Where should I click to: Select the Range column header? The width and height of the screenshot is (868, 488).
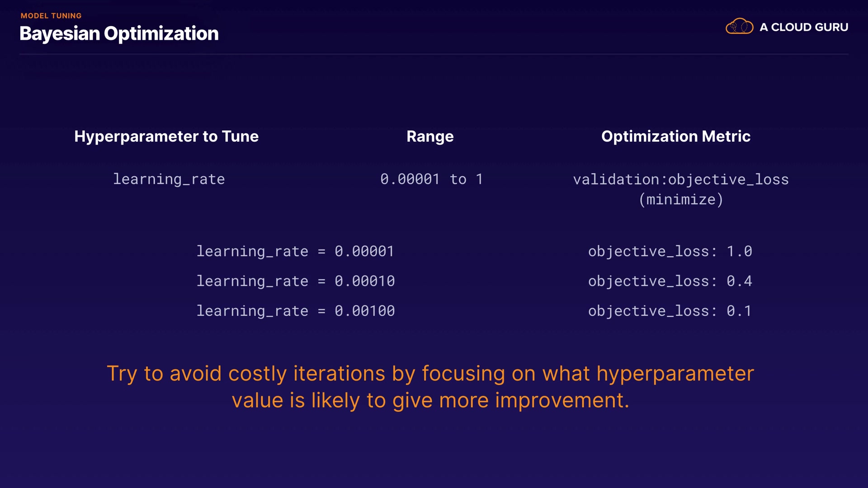[x=430, y=136]
